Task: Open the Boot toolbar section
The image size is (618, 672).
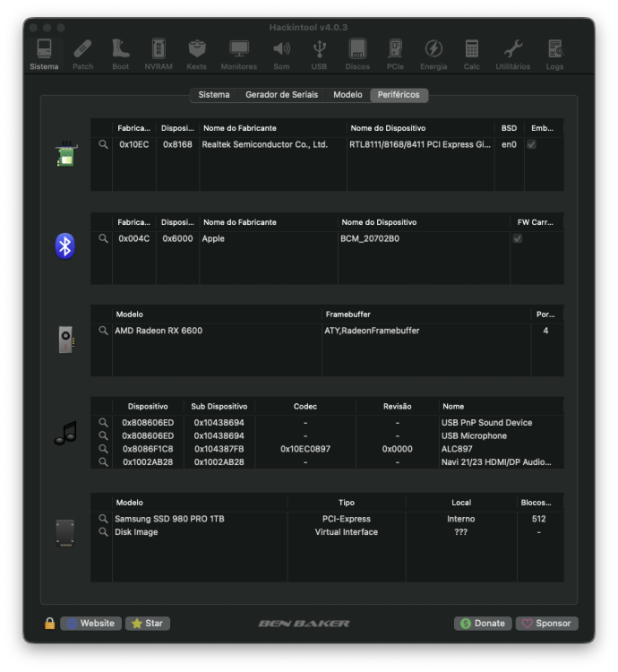Action: coord(120,55)
